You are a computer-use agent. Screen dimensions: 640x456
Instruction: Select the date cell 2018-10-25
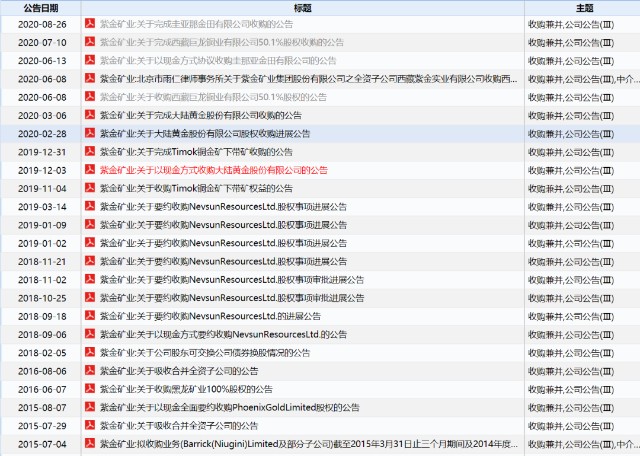coord(42,298)
